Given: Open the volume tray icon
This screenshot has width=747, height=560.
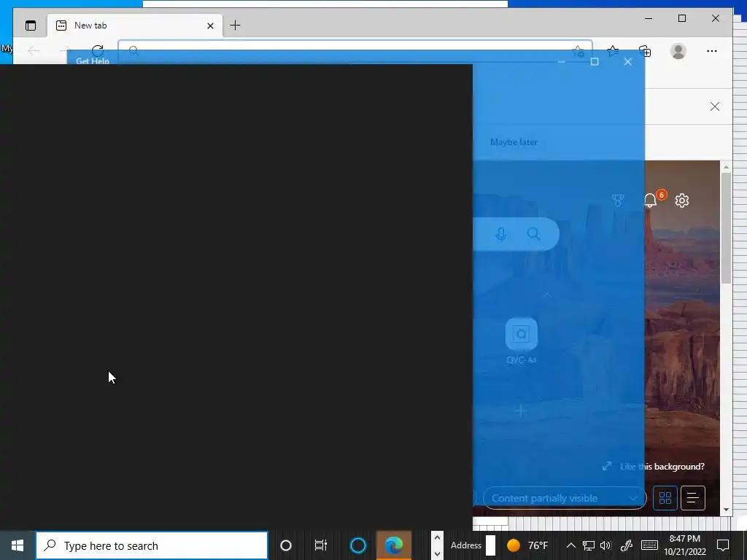Looking at the screenshot, I should click(x=605, y=545).
